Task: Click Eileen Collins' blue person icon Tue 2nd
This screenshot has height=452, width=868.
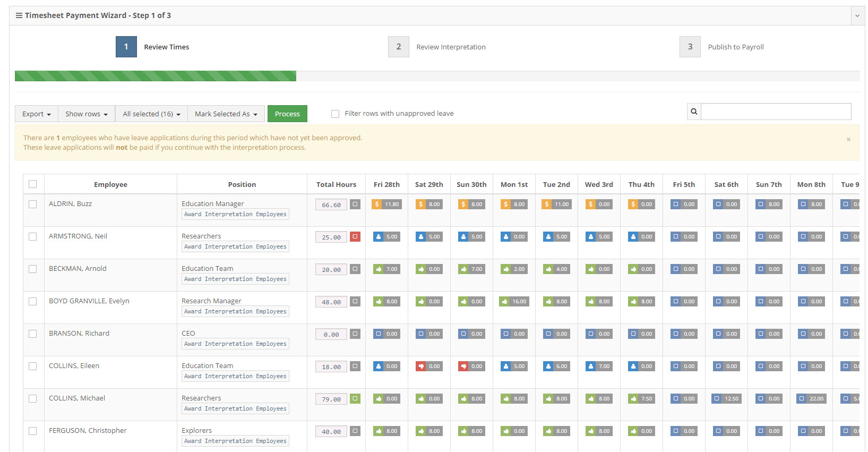Action: tap(548, 366)
